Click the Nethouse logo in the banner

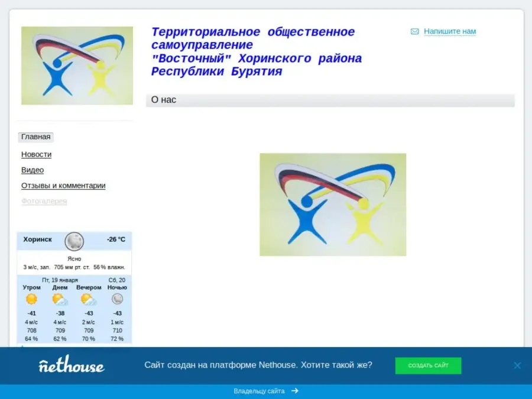pos(72,365)
